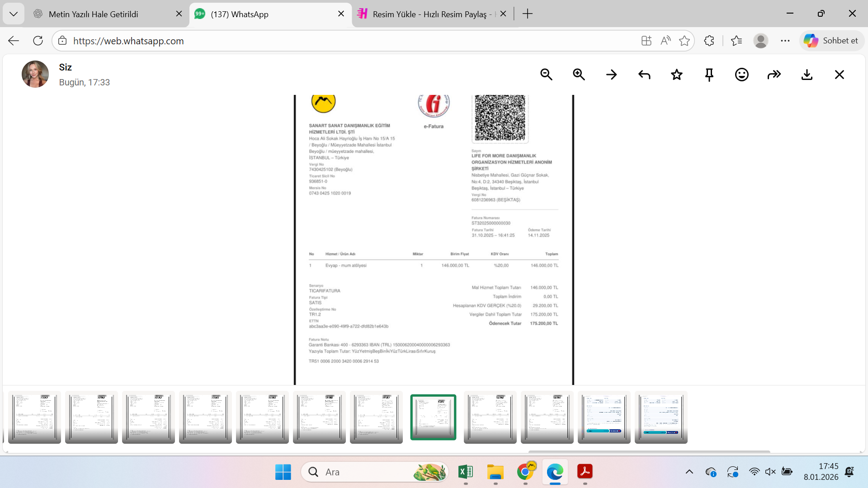Click the taskbar Ara search box
The image size is (868, 488).
375,472
